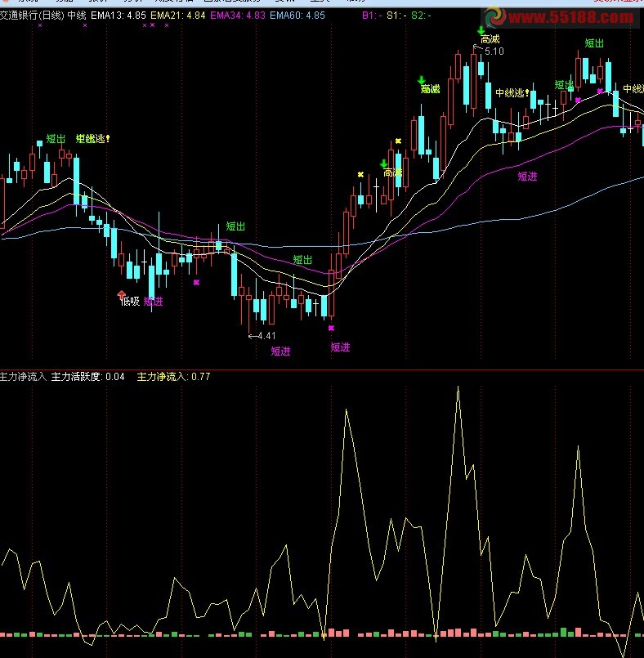Click the 交通银行(日线) stock title
Screen dimensions: 644x658
pos(32,16)
